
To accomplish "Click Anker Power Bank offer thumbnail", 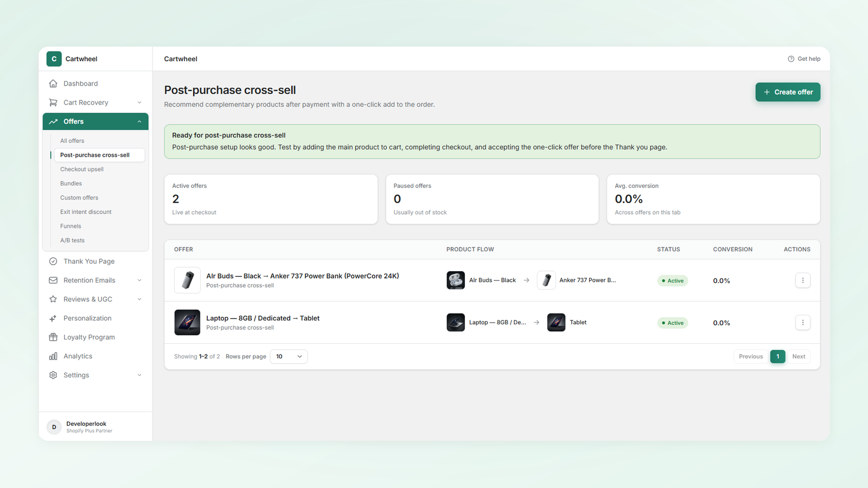I will pyautogui.click(x=187, y=280).
